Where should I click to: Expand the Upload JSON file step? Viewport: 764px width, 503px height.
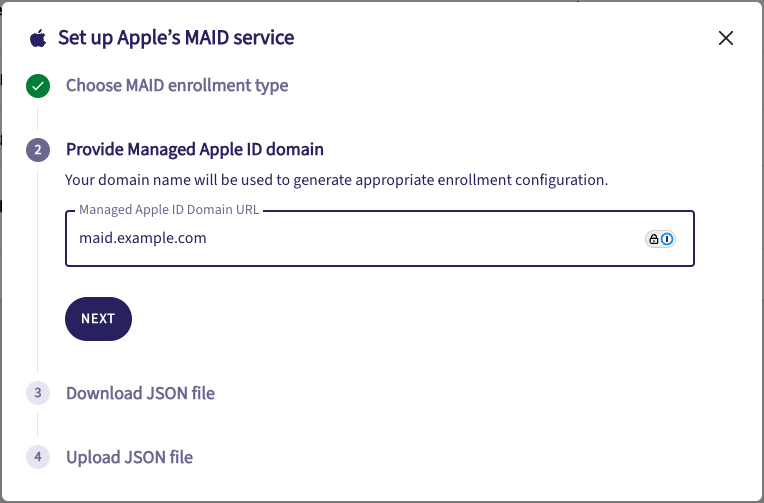click(129, 457)
